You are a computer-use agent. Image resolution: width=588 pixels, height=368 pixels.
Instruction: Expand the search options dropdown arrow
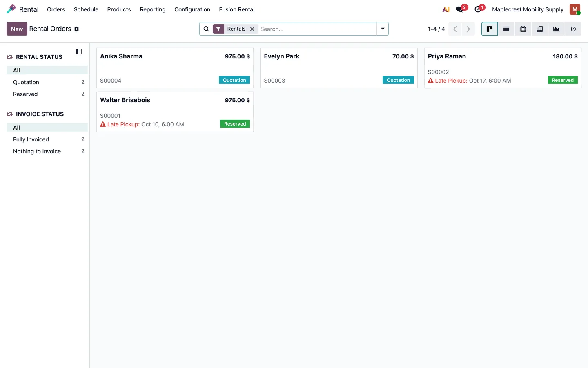(383, 29)
